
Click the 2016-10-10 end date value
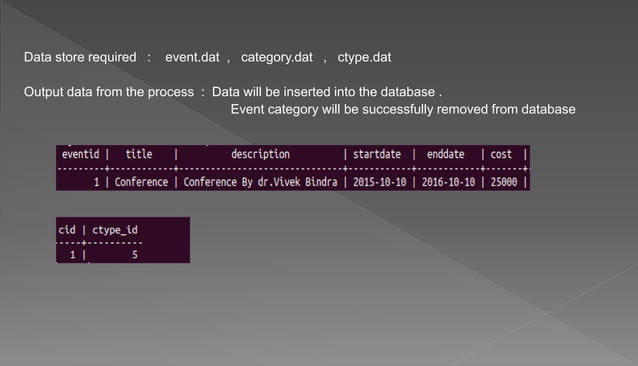(x=448, y=182)
